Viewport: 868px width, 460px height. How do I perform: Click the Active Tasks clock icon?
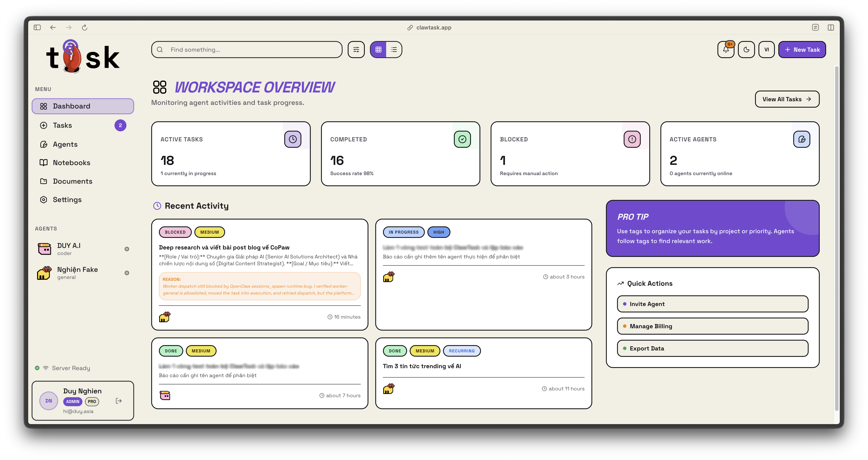point(292,139)
